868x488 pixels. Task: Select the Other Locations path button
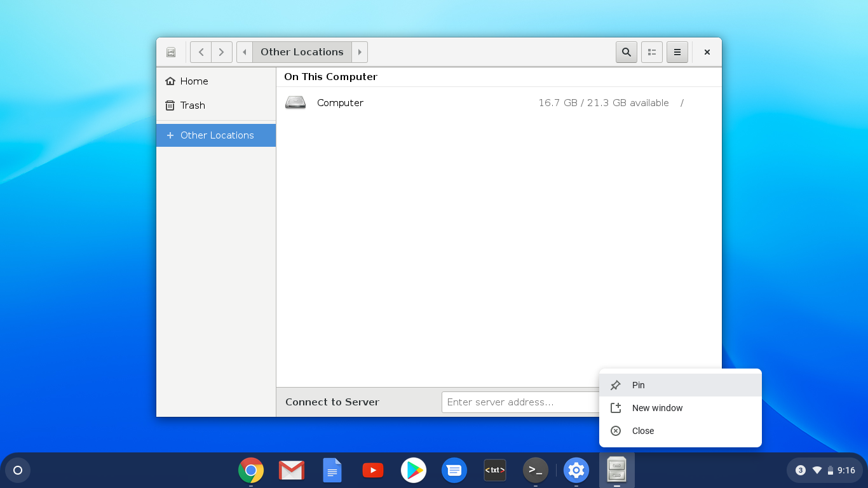pyautogui.click(x=302, y=52)
